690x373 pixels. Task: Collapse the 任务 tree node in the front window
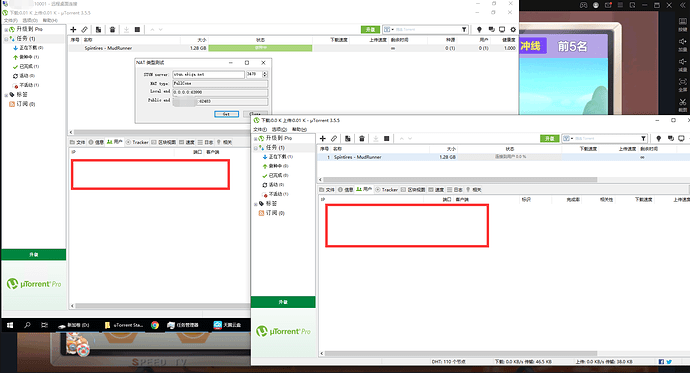point(255,148)
